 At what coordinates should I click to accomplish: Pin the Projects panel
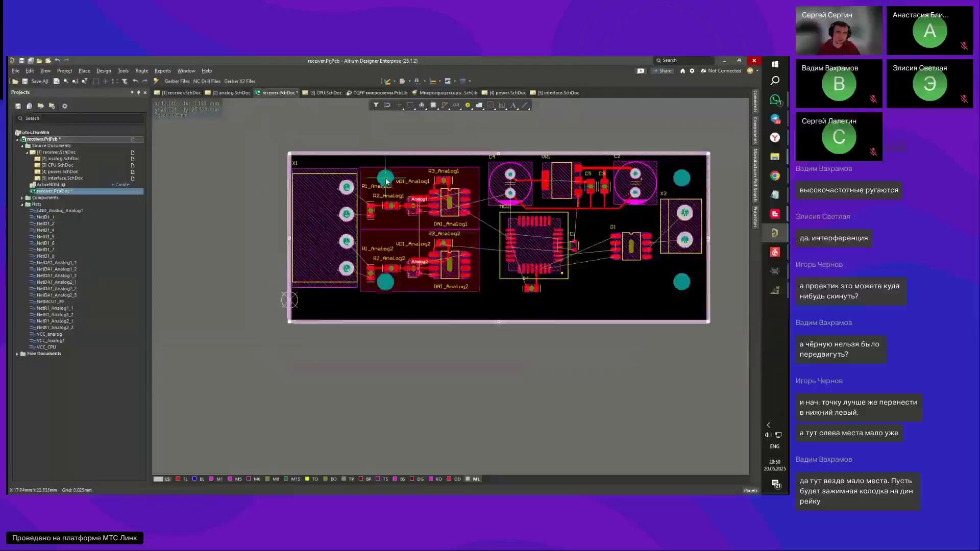(x=138, y=92)
